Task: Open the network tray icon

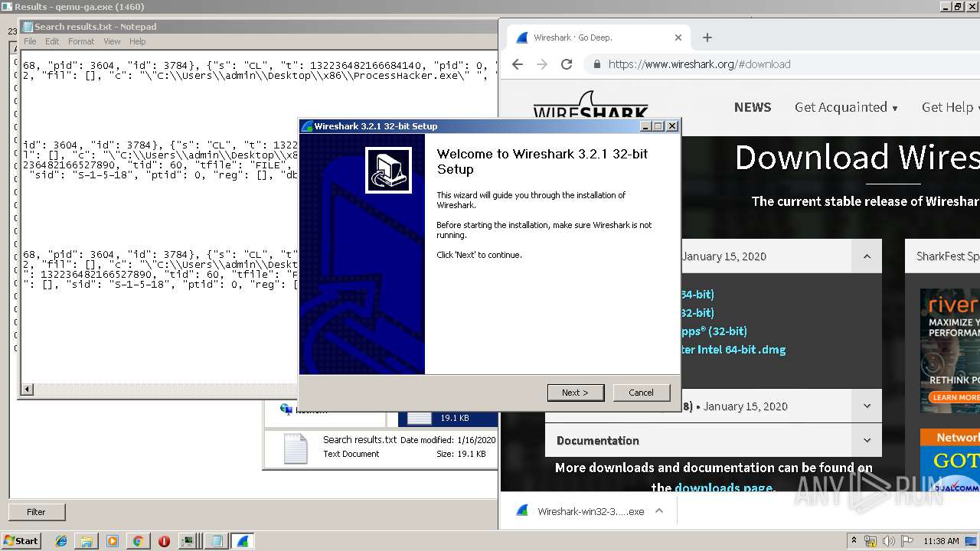Action: click(x=871, y=541)
